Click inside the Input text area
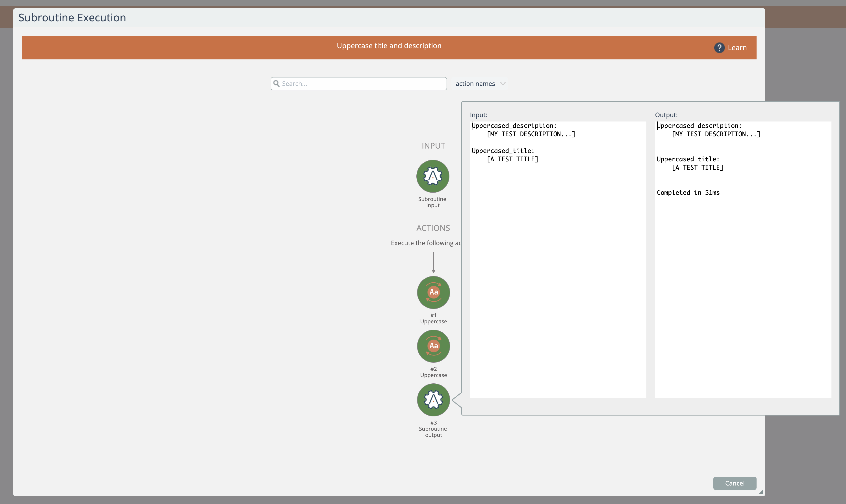 point(557,272)
